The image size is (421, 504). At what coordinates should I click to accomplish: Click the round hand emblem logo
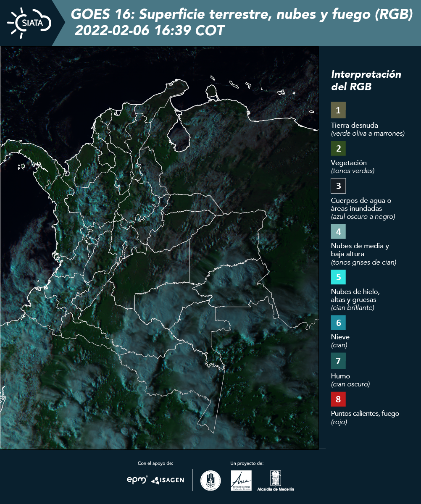click(210, 480)
